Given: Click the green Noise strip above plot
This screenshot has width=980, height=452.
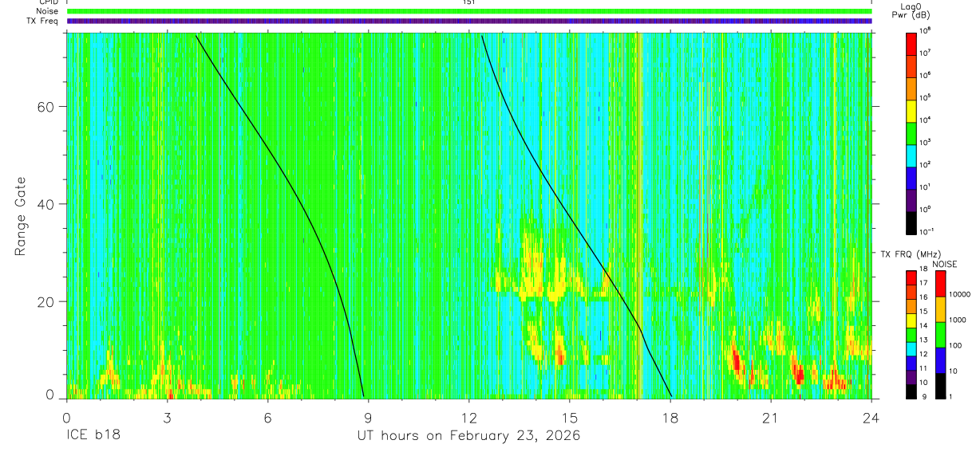Looking at the screenshot, I should [469, 11].
